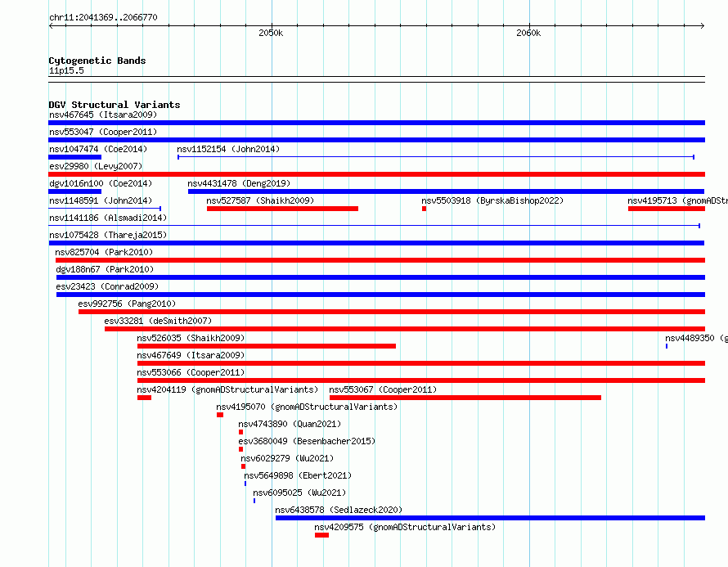
Task: Click nsv4431478 (Deng2019) label
Action: point(239,183)
